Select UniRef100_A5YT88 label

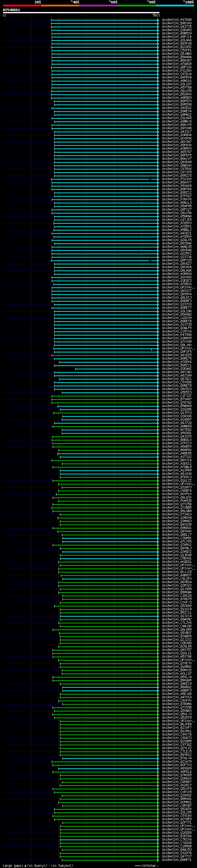[x=177, y=88]
